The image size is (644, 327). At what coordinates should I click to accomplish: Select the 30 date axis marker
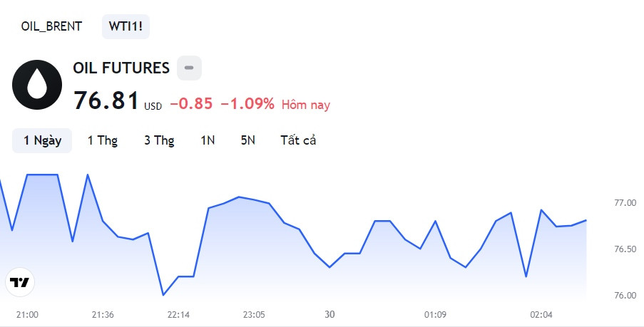[x=329, y=314]
